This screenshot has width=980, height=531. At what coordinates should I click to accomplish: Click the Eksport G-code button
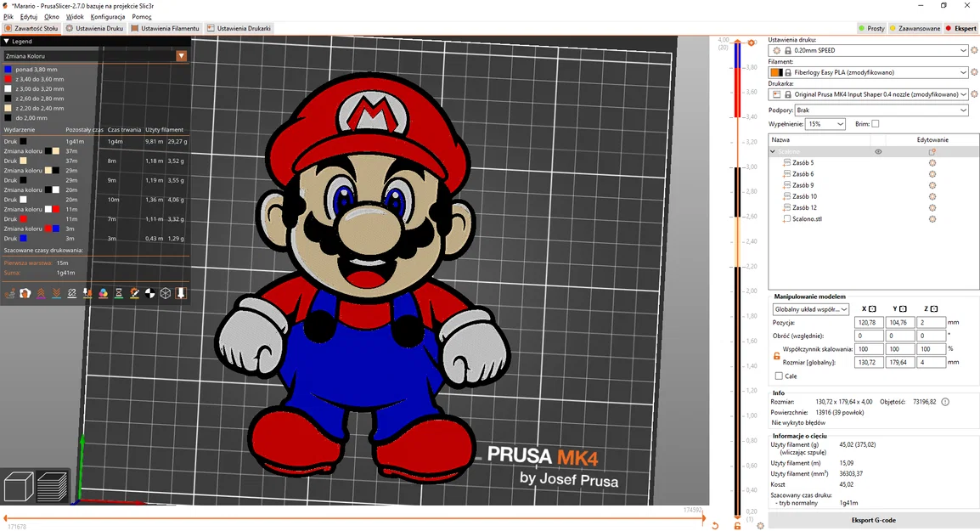click(x=873, y=519)
